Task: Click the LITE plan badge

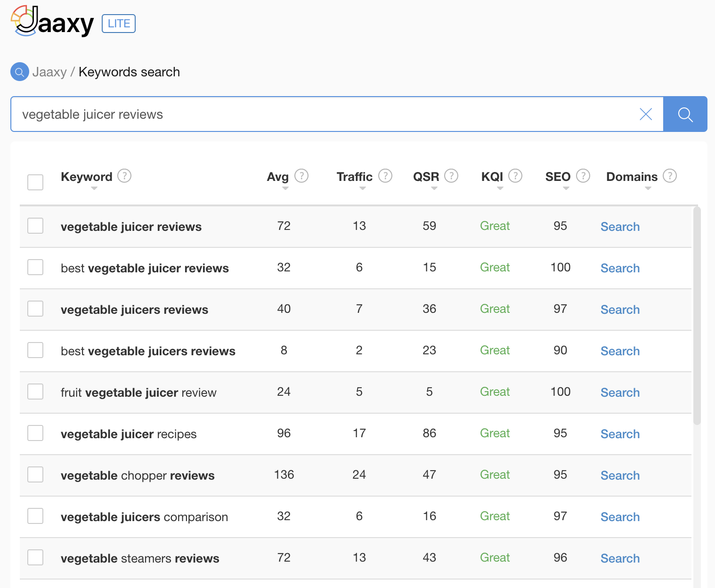Action: 119,24
